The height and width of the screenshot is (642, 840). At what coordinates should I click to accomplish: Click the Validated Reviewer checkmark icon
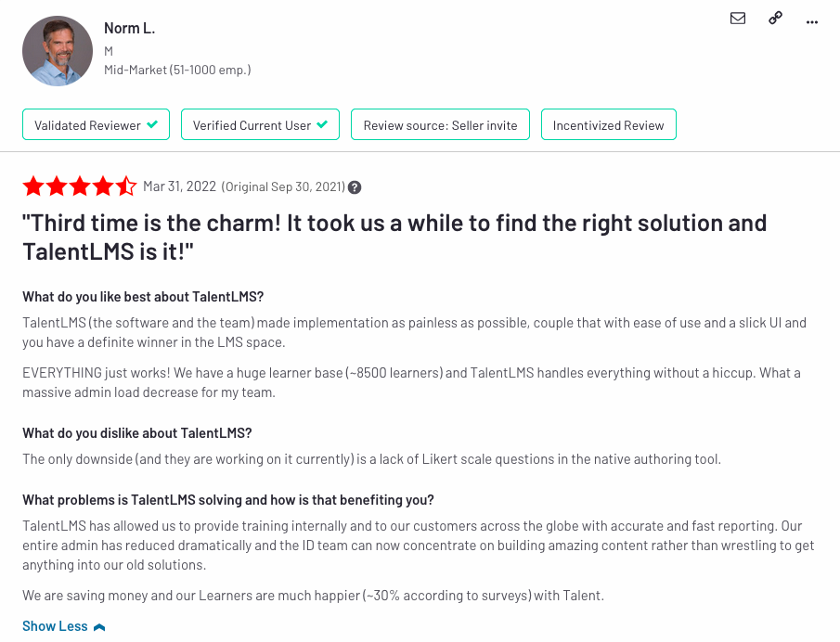(152, 124)
